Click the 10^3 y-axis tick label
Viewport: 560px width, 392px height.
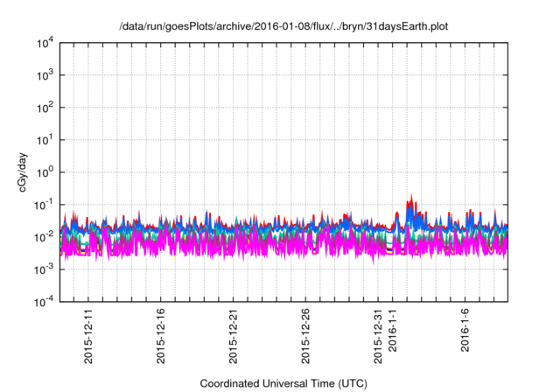coord(44,76)
